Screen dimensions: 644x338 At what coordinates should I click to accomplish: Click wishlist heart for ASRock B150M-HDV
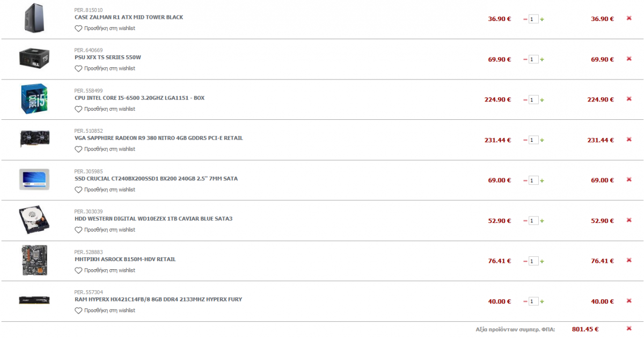point(78,270)
